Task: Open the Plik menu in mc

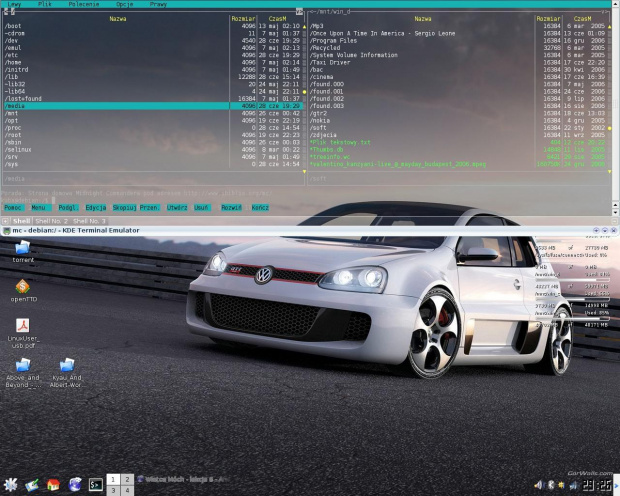Action: coord(45,4)
